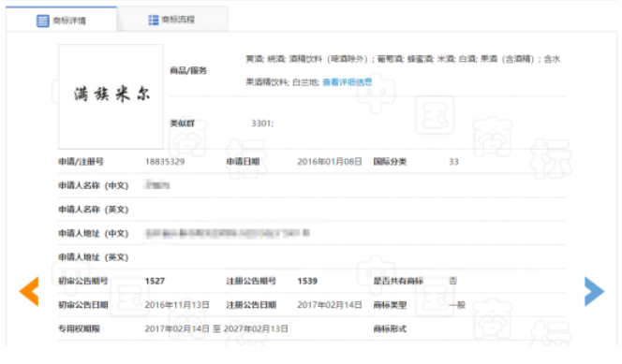Viewport: 622px width, 364px height.
Task: Click the 初审公告日期 label
Action: coord(83,305)
